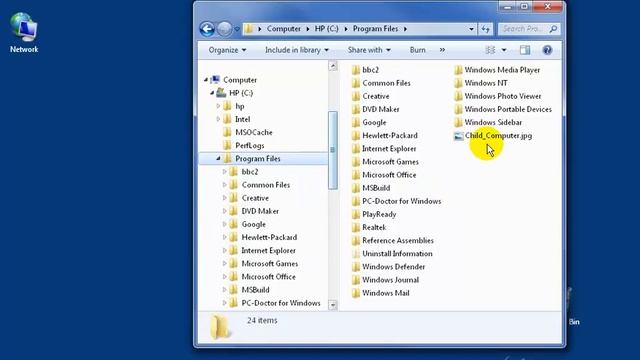
Task: Select the PlayReady folder icon
Action: (356, 214)
